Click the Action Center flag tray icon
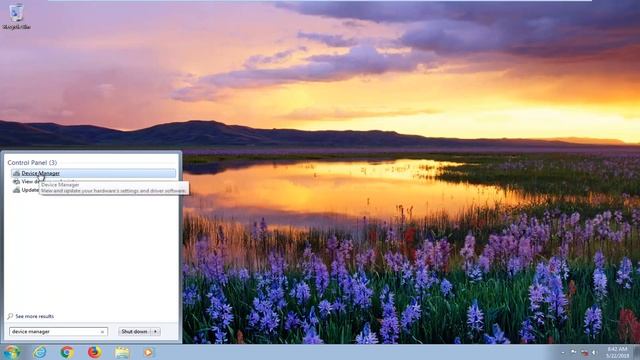 (573, 352)
